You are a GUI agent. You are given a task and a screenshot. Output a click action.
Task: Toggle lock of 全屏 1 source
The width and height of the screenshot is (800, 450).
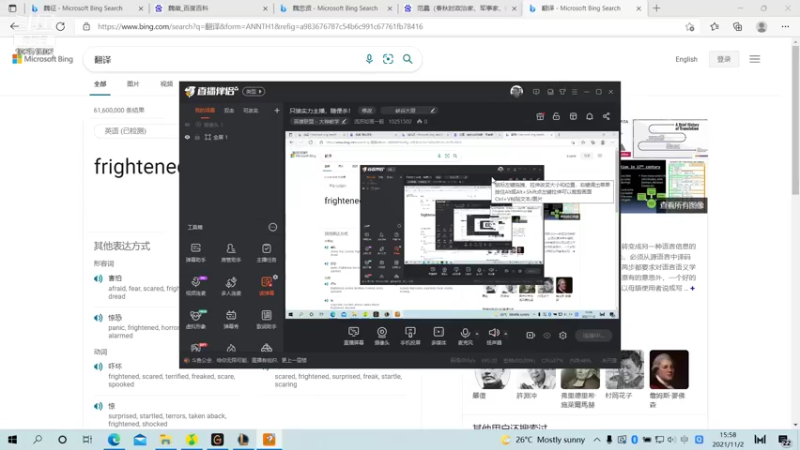tap(197, 137)
